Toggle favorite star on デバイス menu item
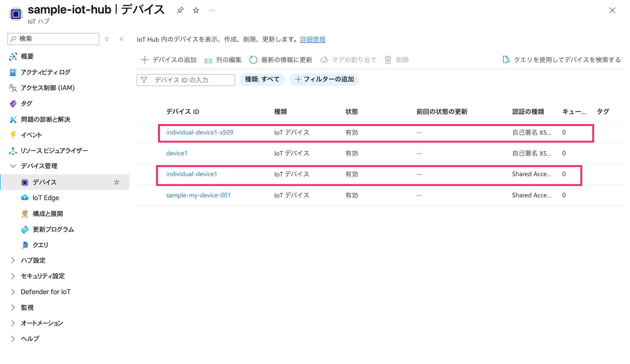Screen dimensions: 630x364 coord(117,182)
